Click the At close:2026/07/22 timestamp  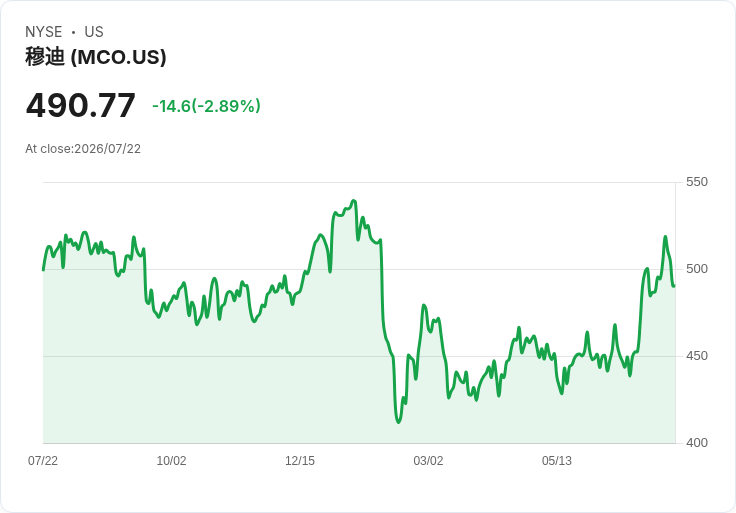pyautogui.click(x=83, y=149)
